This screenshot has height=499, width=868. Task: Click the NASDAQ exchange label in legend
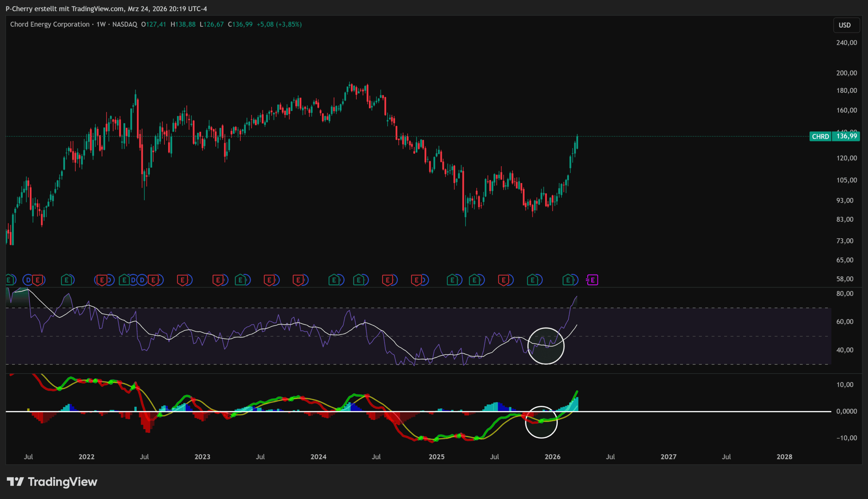click(x=125, y=24)
